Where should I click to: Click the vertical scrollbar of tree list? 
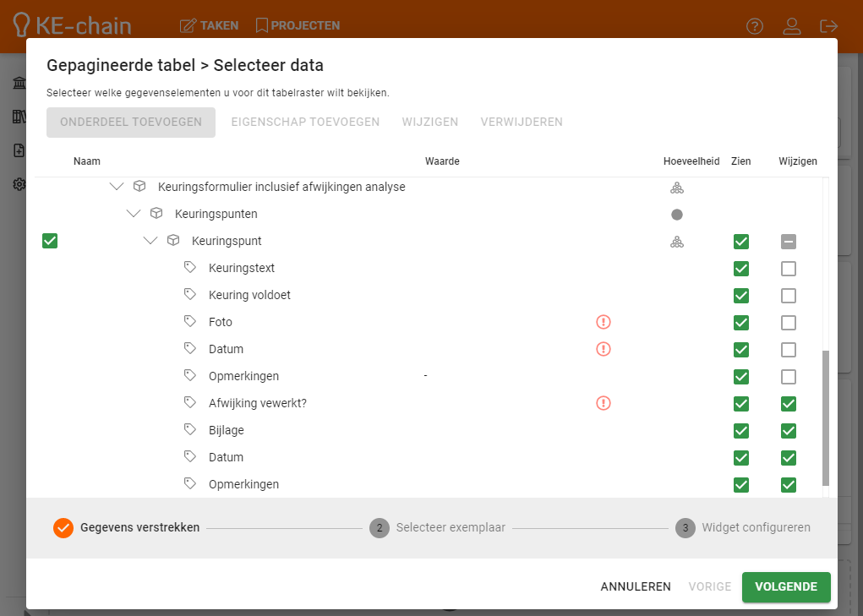(826, 417)
